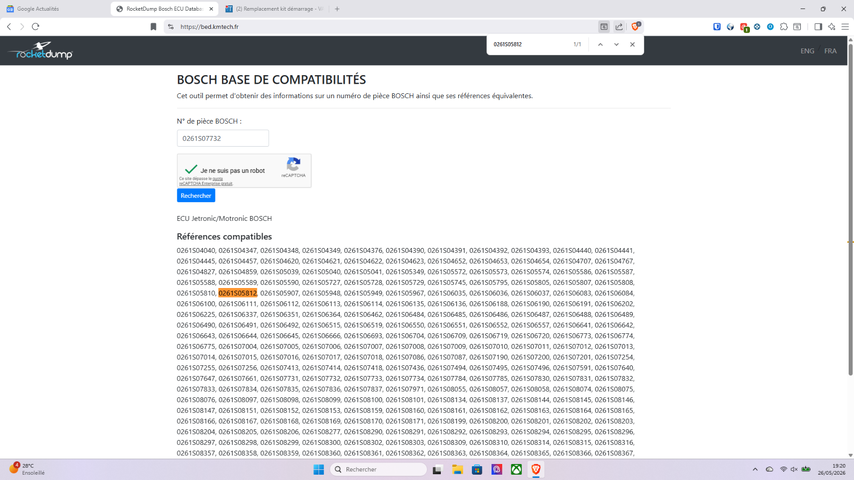Click the find-in-page search field
854x480 pixels.
[x=528, y=45]
